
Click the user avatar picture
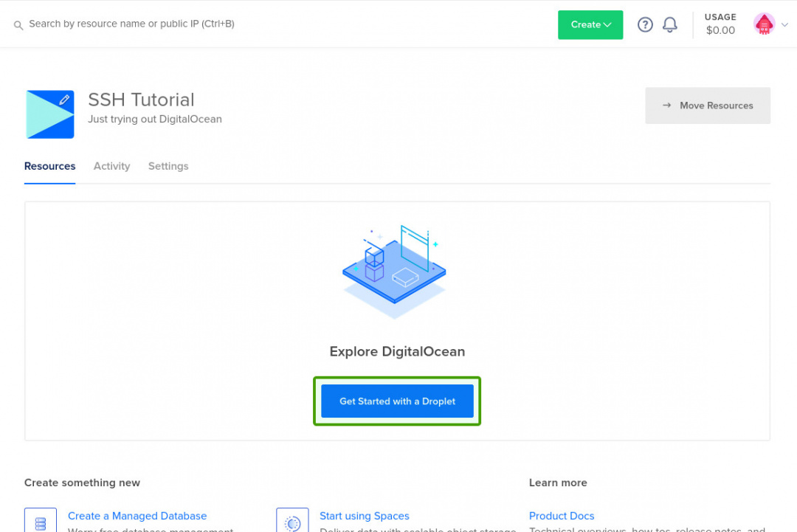coord(764,24)
